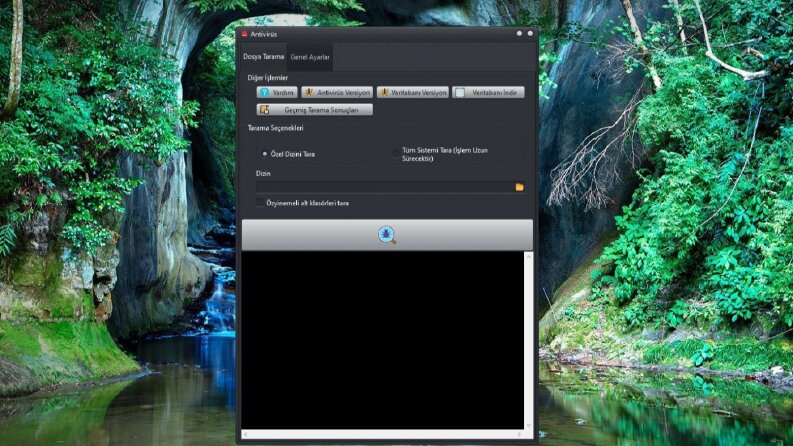The width and height of the screenshot is (793, 446).
Task: Click the scroll-down arrow of the output pane
Action: pyautogui.click(x=528, y=425)
